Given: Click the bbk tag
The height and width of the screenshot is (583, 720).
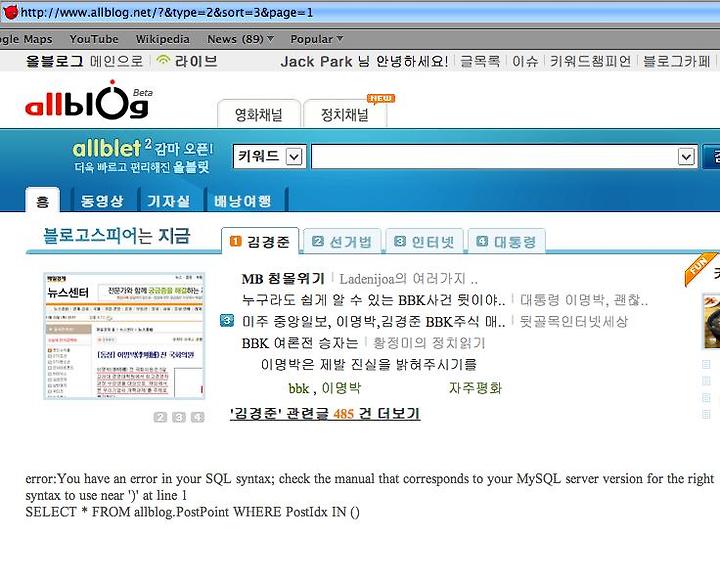Looking at the screenshot, I should (x=298, y=388).
